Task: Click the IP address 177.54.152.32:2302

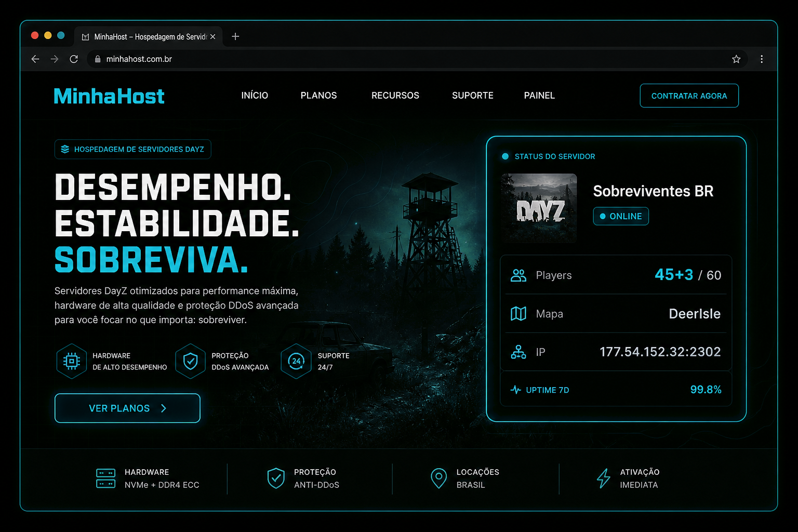Action: [660, 352]
